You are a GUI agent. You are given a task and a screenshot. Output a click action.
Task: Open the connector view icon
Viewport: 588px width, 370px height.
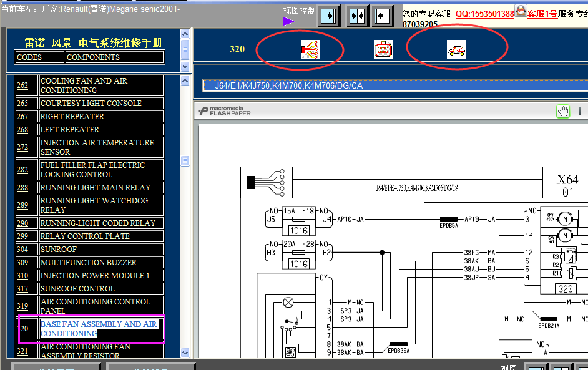point(383,49)
